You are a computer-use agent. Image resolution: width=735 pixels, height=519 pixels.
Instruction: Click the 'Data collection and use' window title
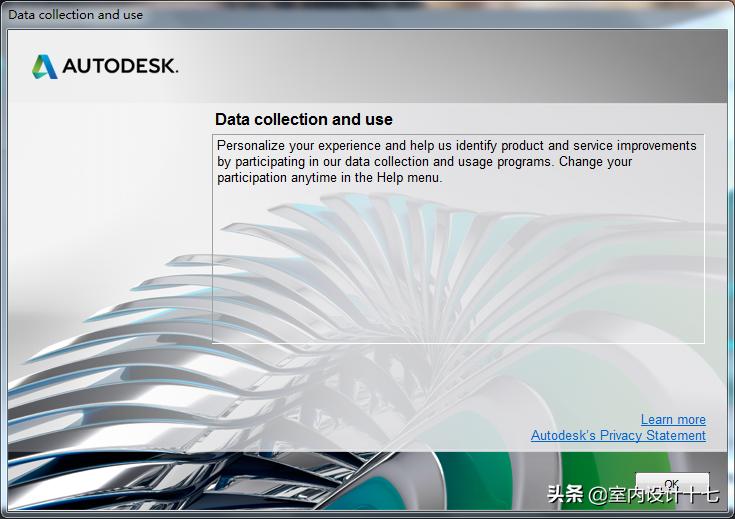(75, 15)
